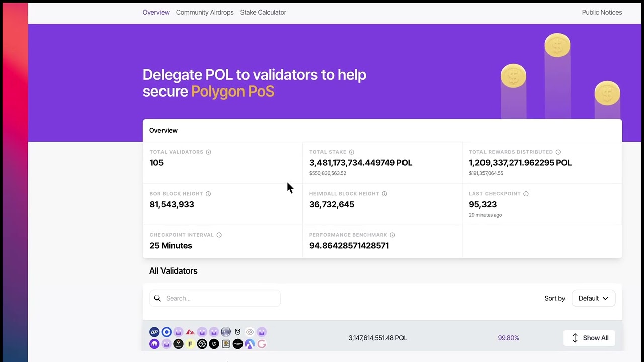This screenshot has width=644, height=362.
Task: Switch to Community Airdrops tab
Action: click(205, 12)
